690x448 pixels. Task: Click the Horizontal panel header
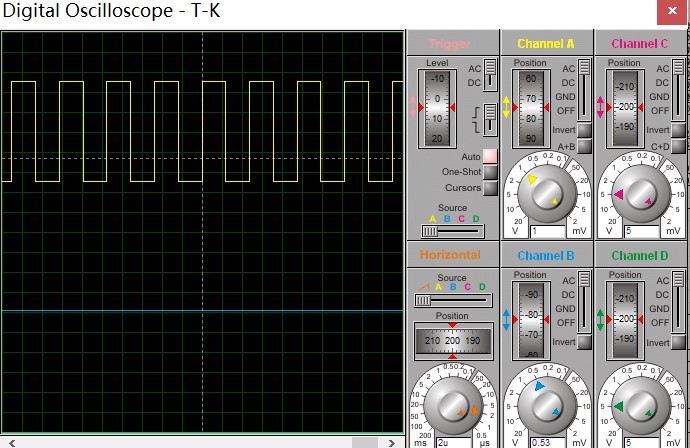pos(450,255)
